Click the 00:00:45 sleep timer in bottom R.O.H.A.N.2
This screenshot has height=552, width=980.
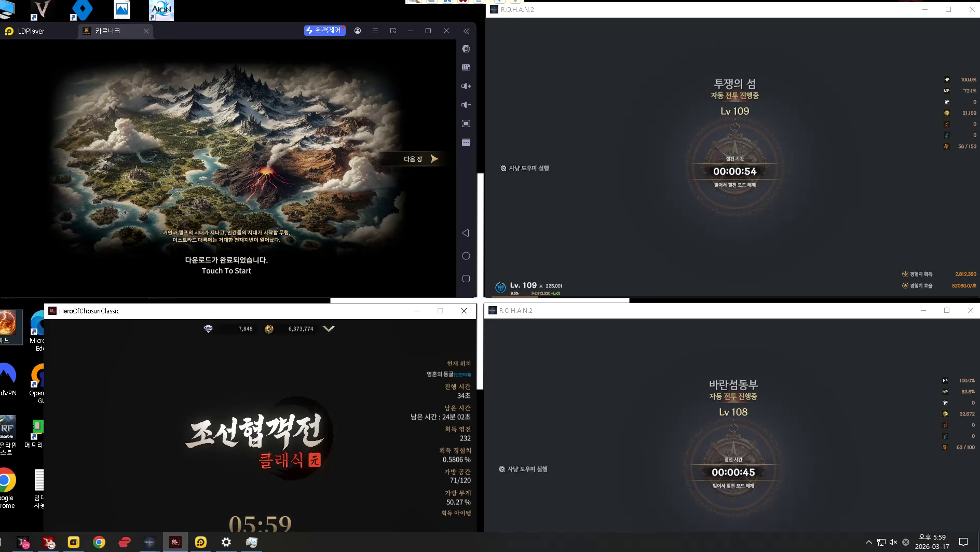[x=733, y=473]
